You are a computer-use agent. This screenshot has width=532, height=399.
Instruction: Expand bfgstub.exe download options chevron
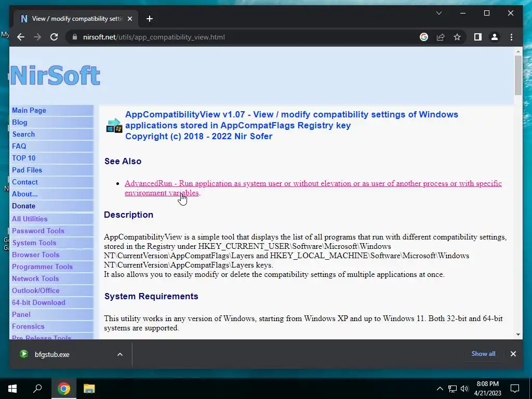point(120,354)
